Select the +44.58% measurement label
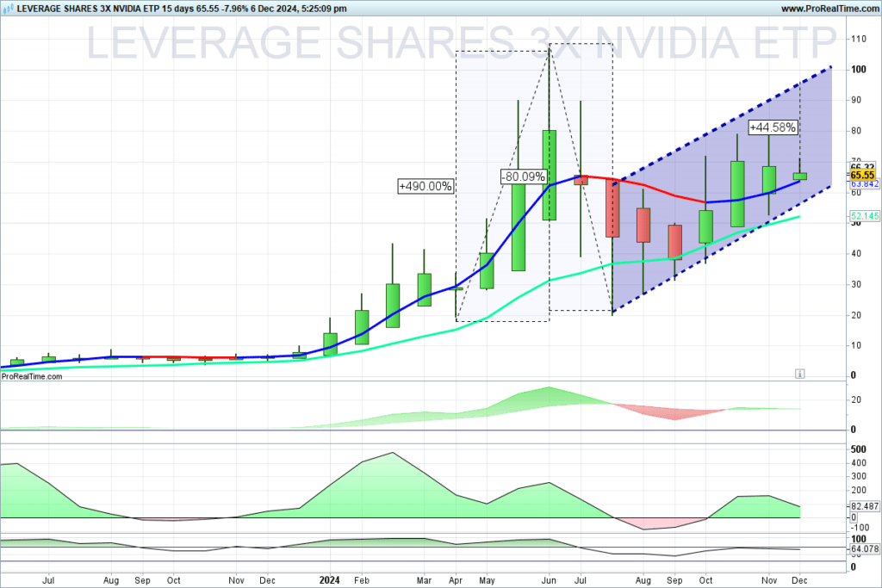Image resolution: width=882 pixels, height=588 pixels. tap(773, 127)
